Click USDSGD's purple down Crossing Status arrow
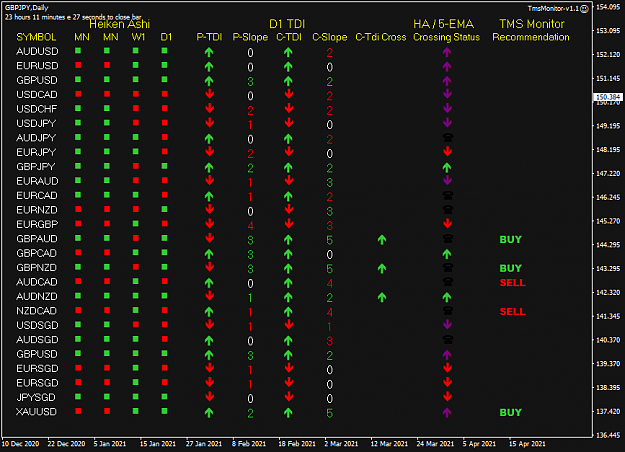Screen dimensions: 625x452 447,324
